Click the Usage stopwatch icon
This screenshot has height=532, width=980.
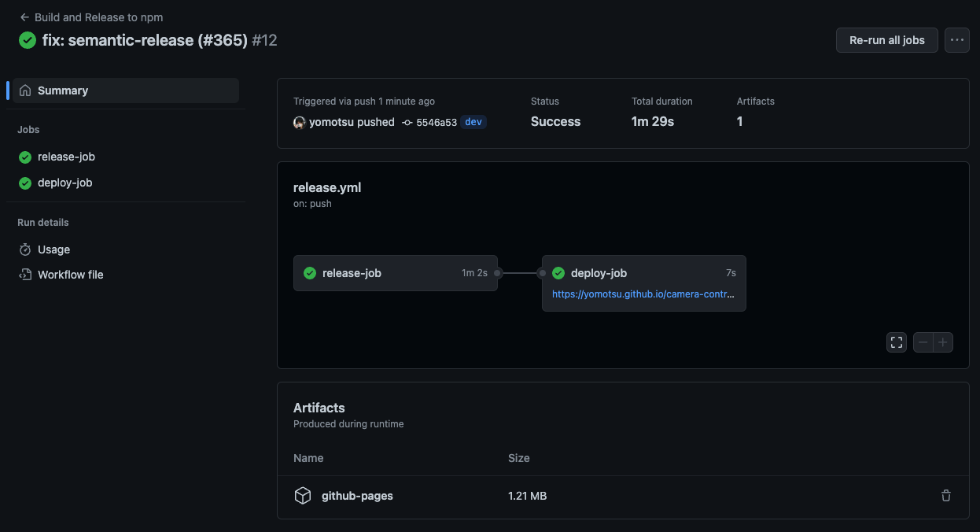25,249
